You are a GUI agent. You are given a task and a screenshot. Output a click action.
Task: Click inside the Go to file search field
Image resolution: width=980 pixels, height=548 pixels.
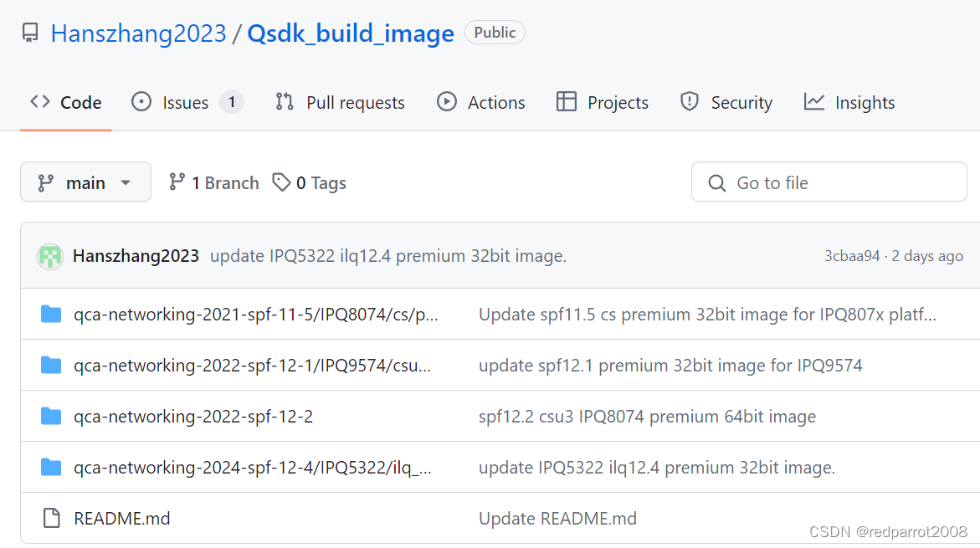[x=829, y=182]
